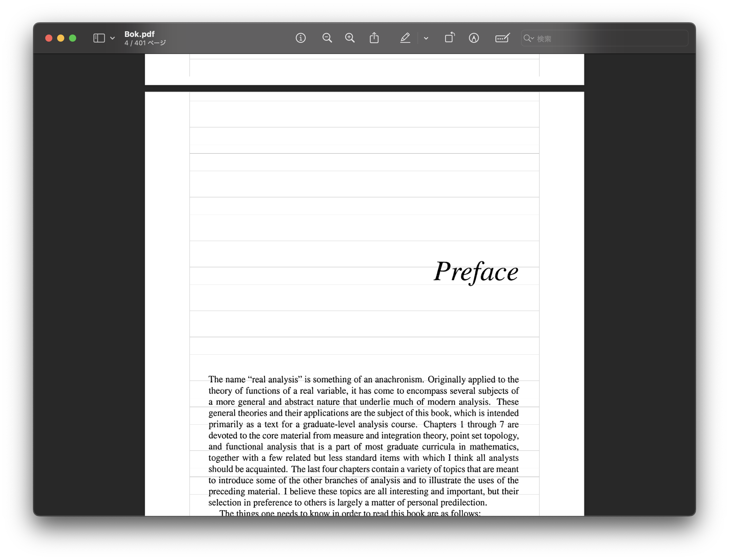Toggle the highlight pen tool
729x560 pixels.
[405, 38]
